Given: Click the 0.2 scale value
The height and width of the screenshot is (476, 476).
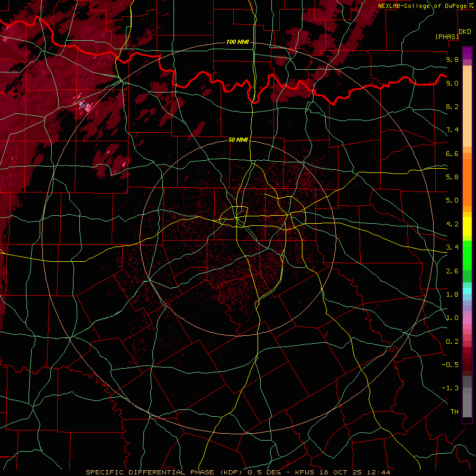Looking at the screenshot, I should 452,342.
